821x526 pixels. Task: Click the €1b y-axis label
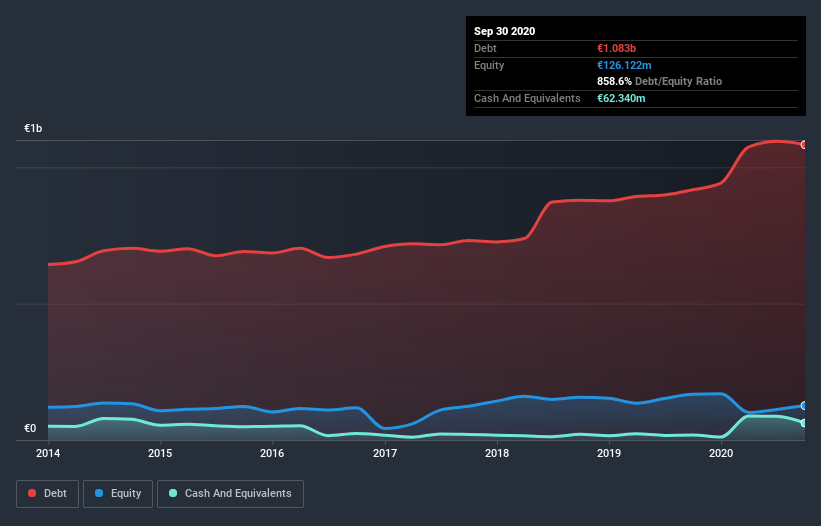33,129
